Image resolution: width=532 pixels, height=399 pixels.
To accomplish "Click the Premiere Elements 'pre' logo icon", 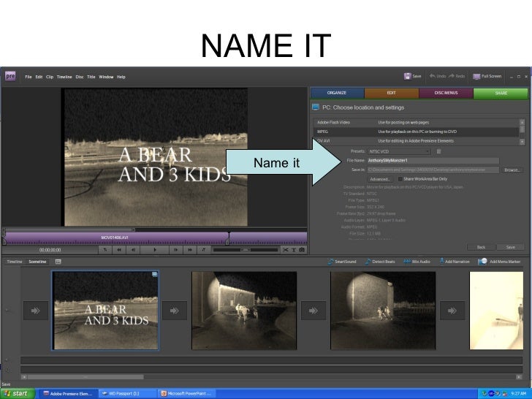I will click(x=10, y=76).
